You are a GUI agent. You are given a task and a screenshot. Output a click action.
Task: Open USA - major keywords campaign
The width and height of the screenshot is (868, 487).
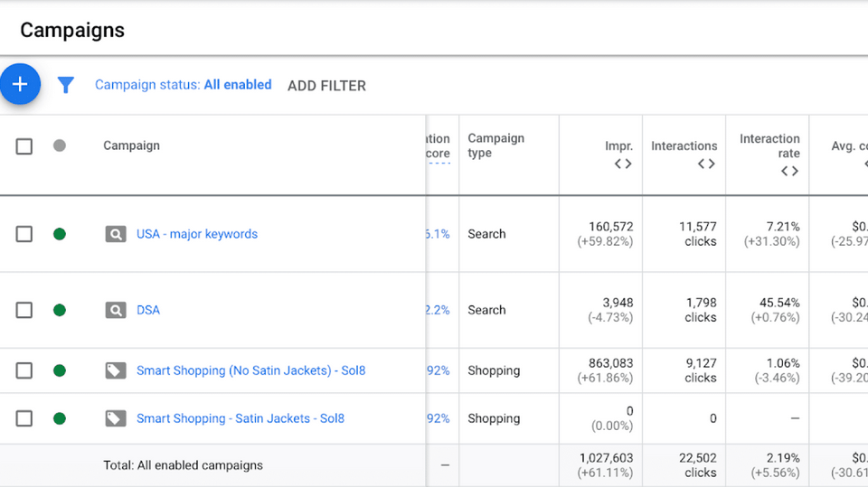(197, 234)
